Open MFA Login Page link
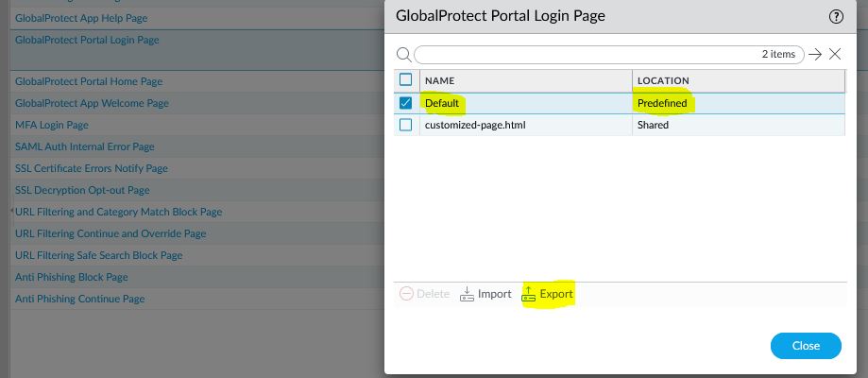Image resolution: width=868 pixels, height=378 pixels. pyautogui.click(x=52, y=125)
